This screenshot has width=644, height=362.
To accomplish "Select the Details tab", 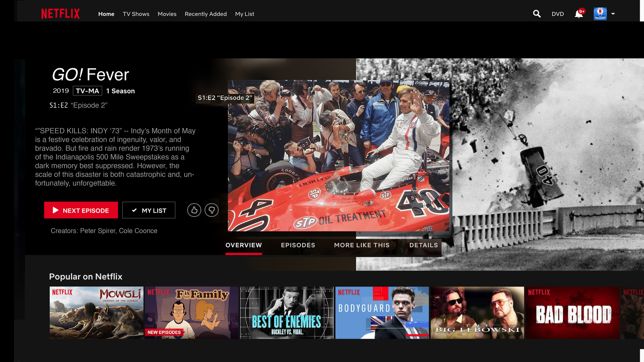I will click(424, 245).
